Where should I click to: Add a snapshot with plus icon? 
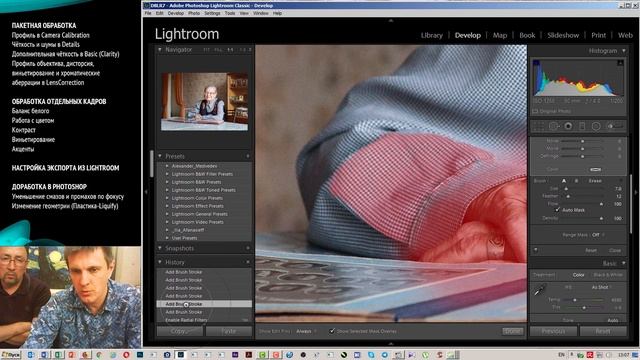[248, 248]
